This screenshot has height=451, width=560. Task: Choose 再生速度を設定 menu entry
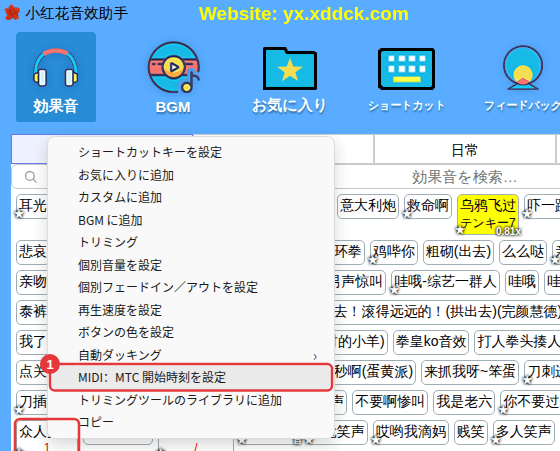[x=191, y=310]
